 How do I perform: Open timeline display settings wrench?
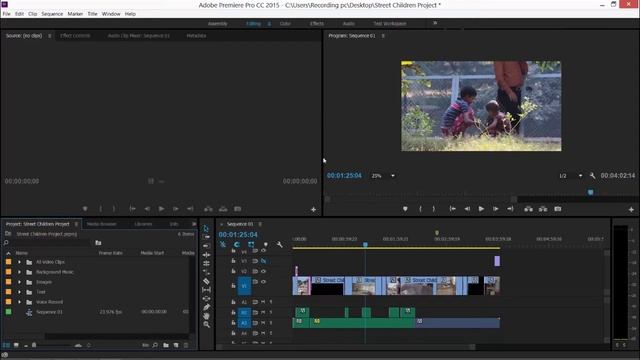click(x=279, y=244)
